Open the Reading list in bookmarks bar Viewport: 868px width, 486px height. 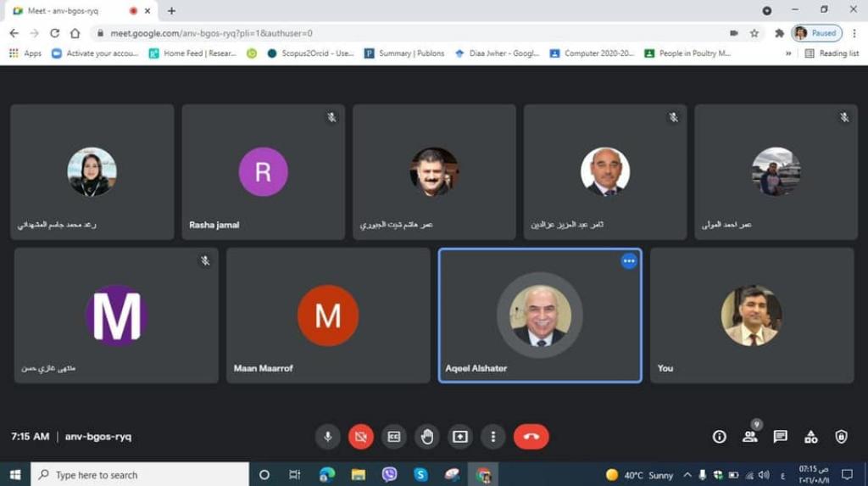click(x=831, y=53)
